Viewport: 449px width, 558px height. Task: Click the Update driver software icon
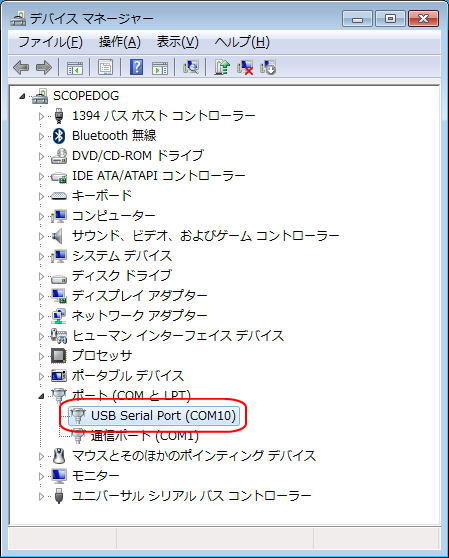pos(221,67)
